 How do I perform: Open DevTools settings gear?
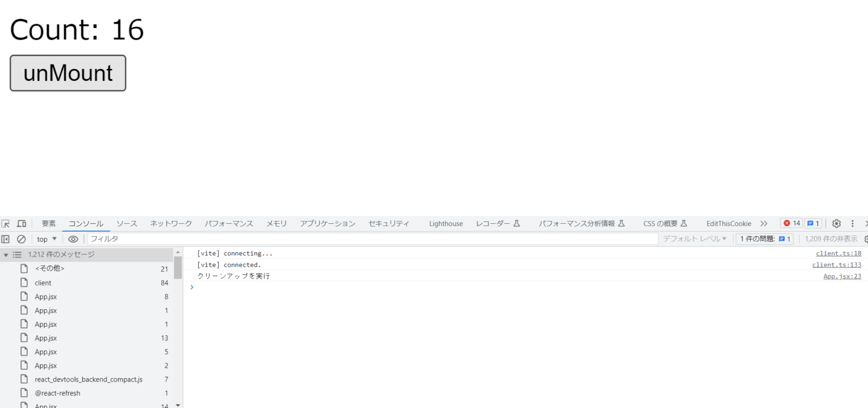[836, 223]
